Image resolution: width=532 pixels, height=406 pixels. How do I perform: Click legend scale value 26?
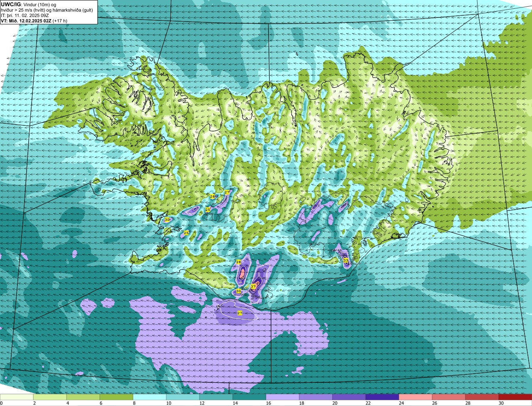coord(435,403)
